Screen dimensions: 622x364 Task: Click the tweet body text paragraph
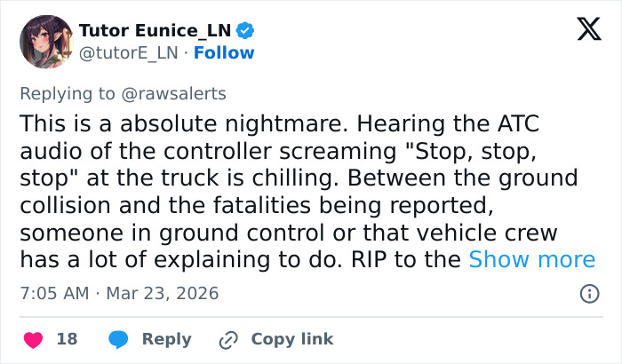293,191
